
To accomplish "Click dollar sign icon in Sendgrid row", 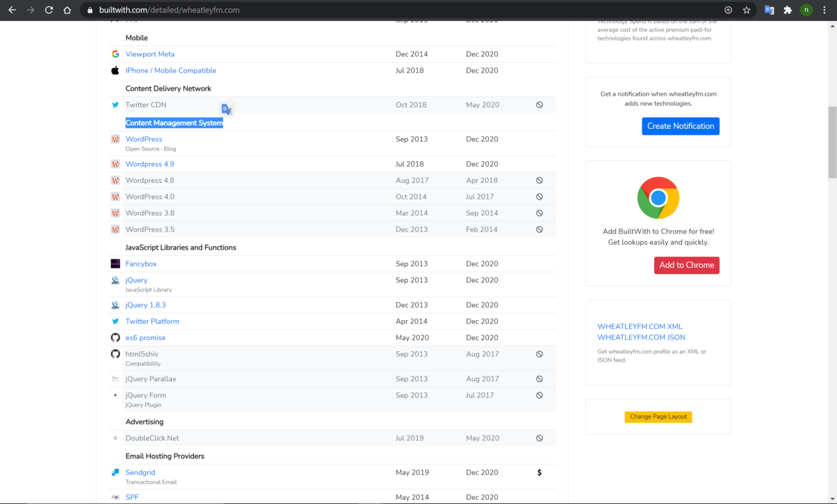I will [x=539, y=473].
